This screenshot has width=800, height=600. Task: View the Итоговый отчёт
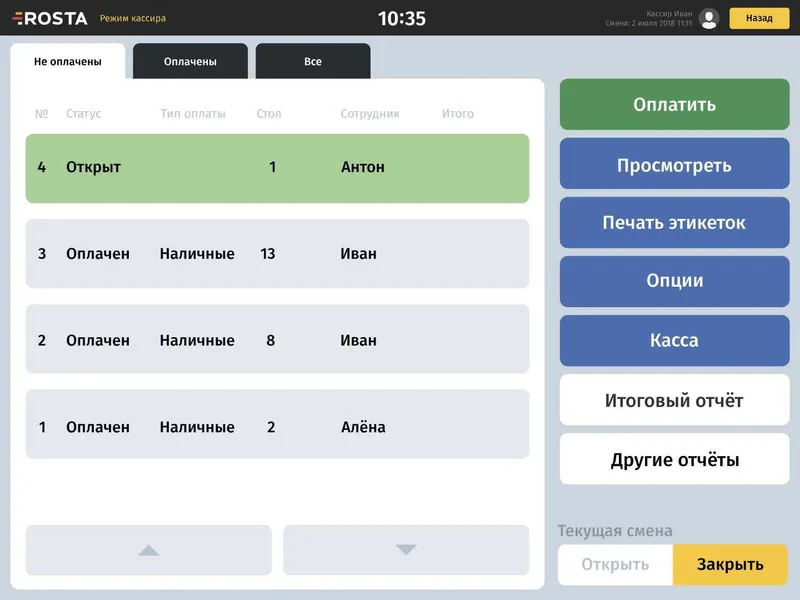click(x=674, y=400)
